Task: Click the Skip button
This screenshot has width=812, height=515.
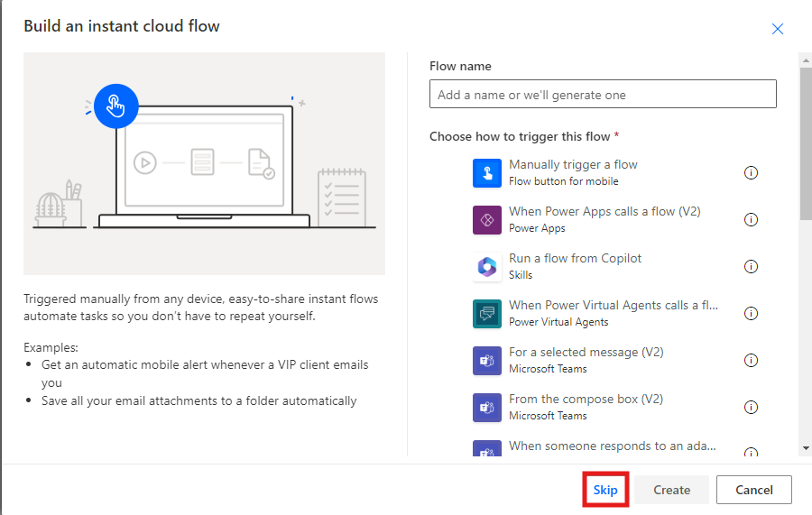Action: coord(605,490)
